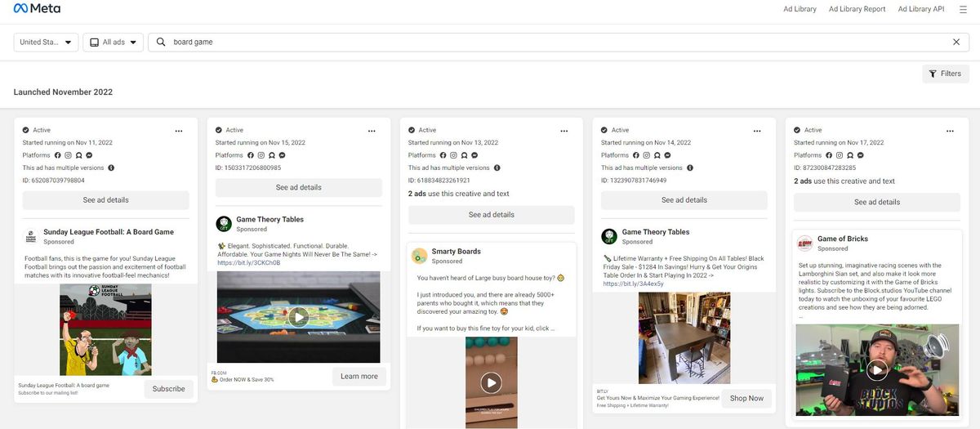This screenshot has height=429, width=980.
Task: Play the Game of Bricks video
Action: [877, 370]
